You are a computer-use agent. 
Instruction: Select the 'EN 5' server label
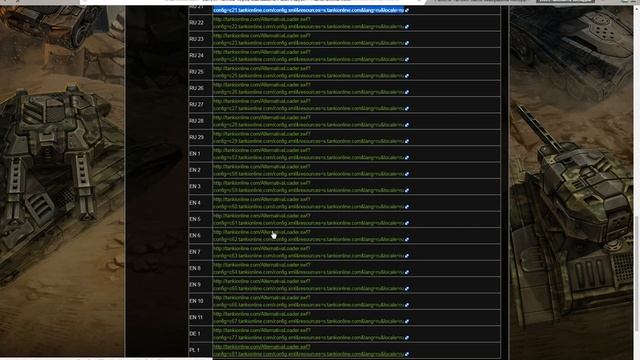(x=195, y=219)
